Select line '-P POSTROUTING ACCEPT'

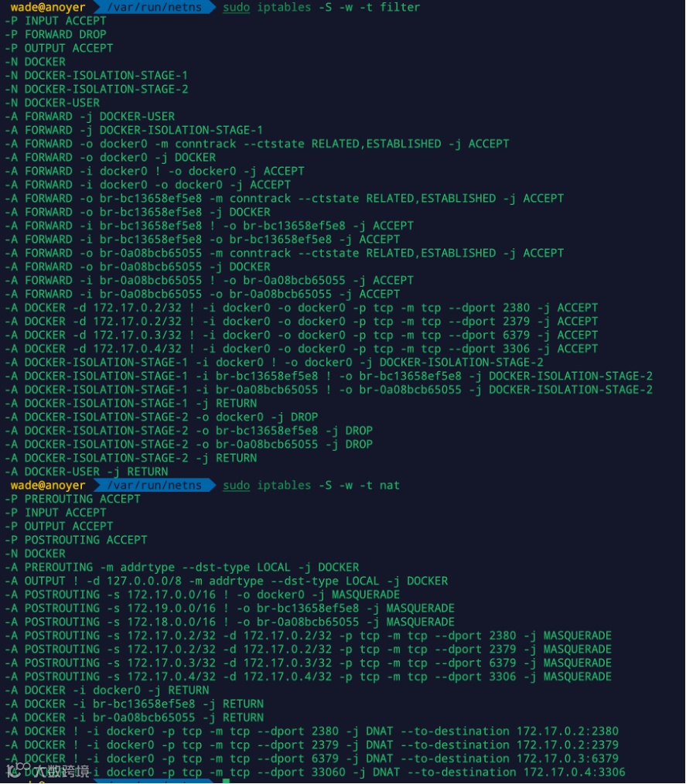[x=76, y=540]
